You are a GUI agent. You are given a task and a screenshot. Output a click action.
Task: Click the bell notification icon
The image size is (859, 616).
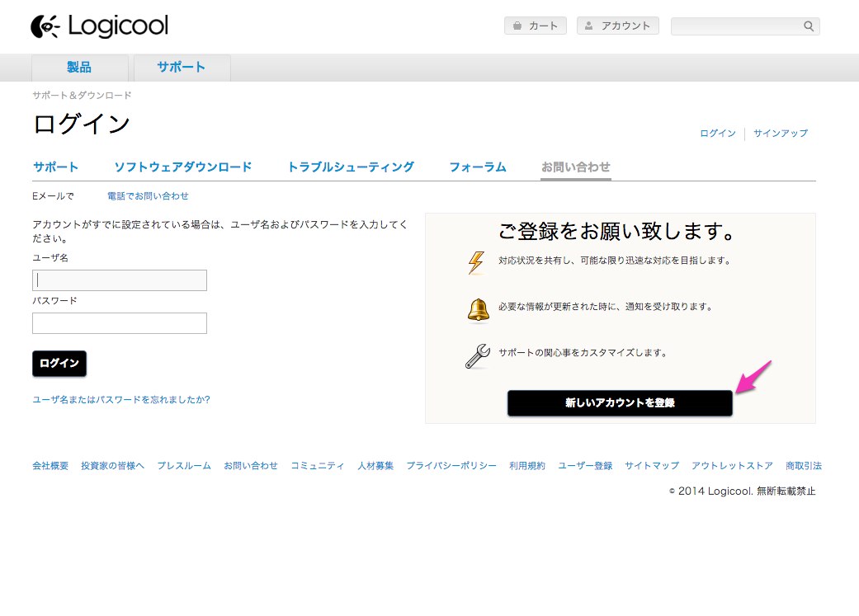click(x=478, y=308)
